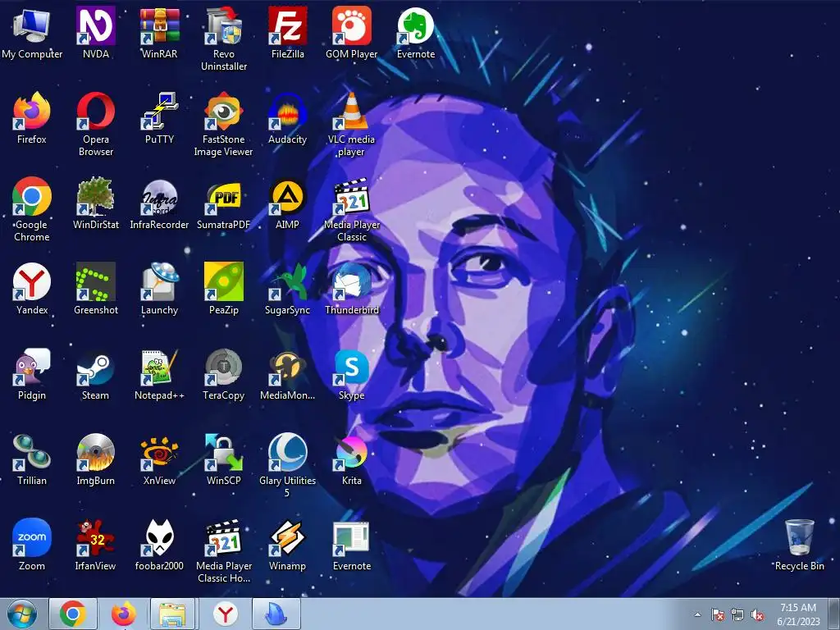840x630 pixels.
Task: Click the Evernote shortcut beside Winamp
Action: coord(351,537)
